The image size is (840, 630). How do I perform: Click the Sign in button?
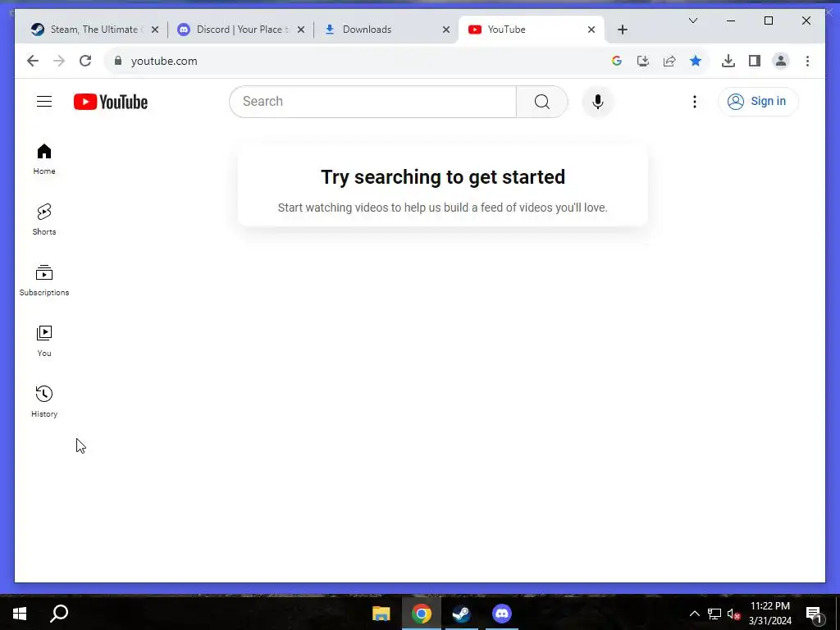pyautogui.click(x=758, y=101)
